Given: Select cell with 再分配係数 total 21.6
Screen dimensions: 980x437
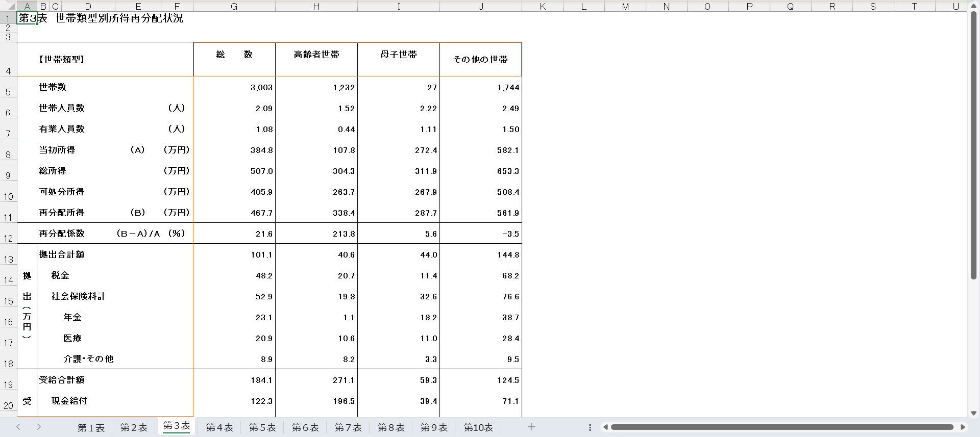Looking at the screenshot, I should pos(234,234).
